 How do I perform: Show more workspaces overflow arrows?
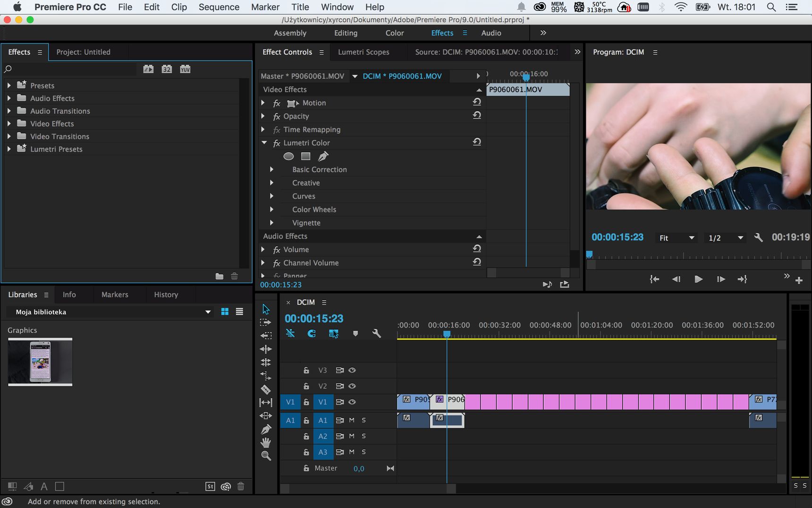coord(543,33)
